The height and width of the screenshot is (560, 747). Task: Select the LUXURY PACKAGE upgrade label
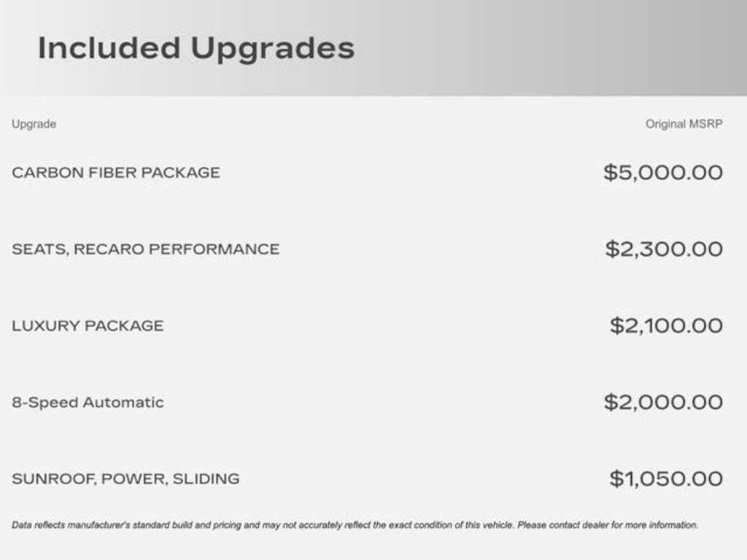tap(88, 326)
